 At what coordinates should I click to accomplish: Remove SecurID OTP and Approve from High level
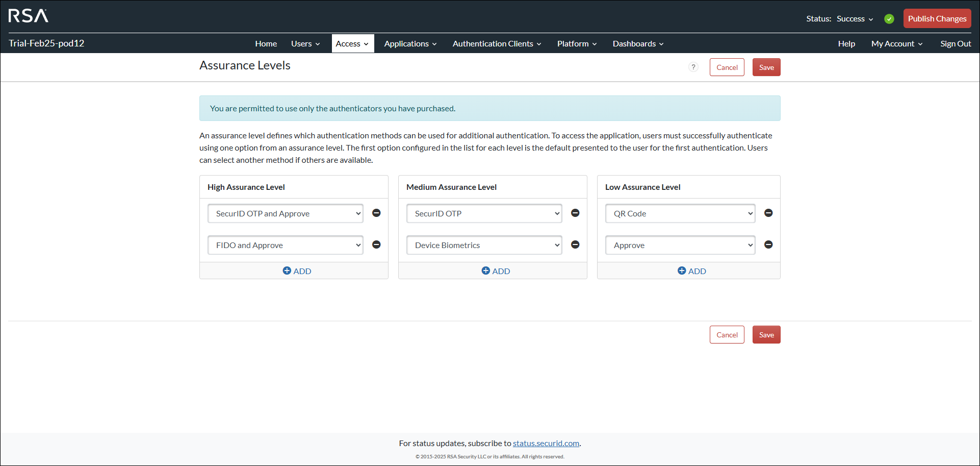[376, 213]
